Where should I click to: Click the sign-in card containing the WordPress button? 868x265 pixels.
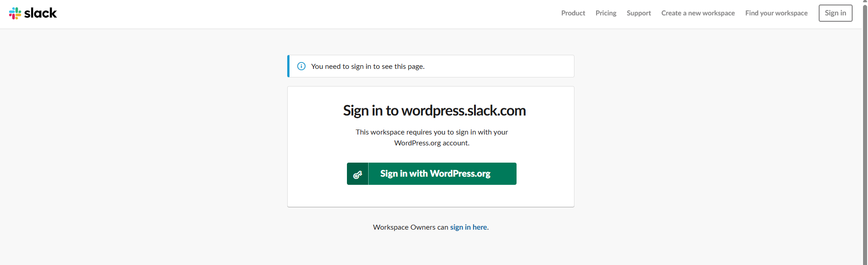click(430, 146)
